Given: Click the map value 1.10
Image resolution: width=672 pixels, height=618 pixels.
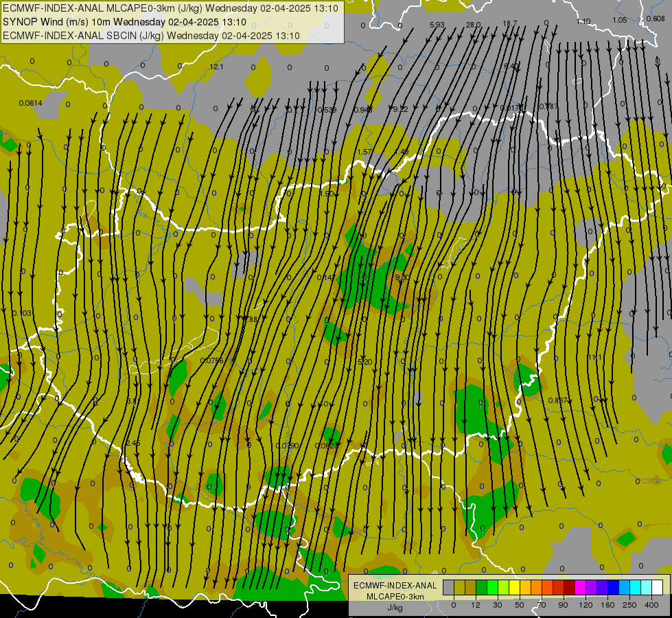Looking at the screenshot, I should tap(583, 21).
